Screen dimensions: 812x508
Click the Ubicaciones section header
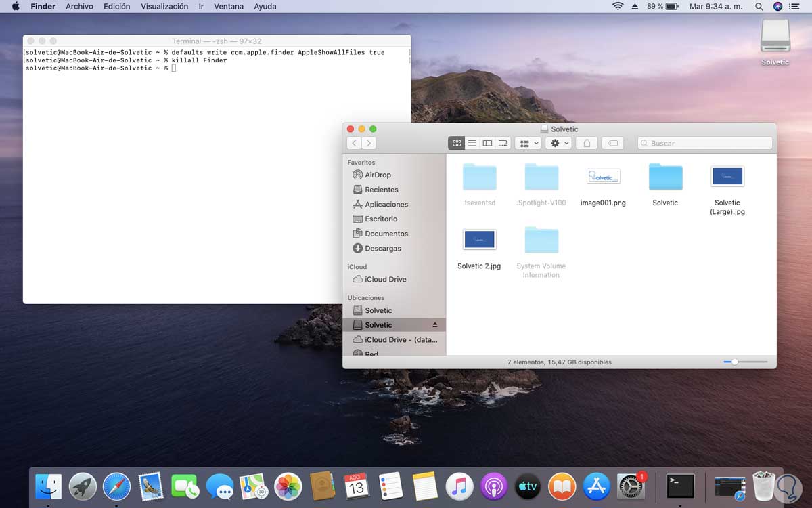pyautogui.click(x=366, y=298)
